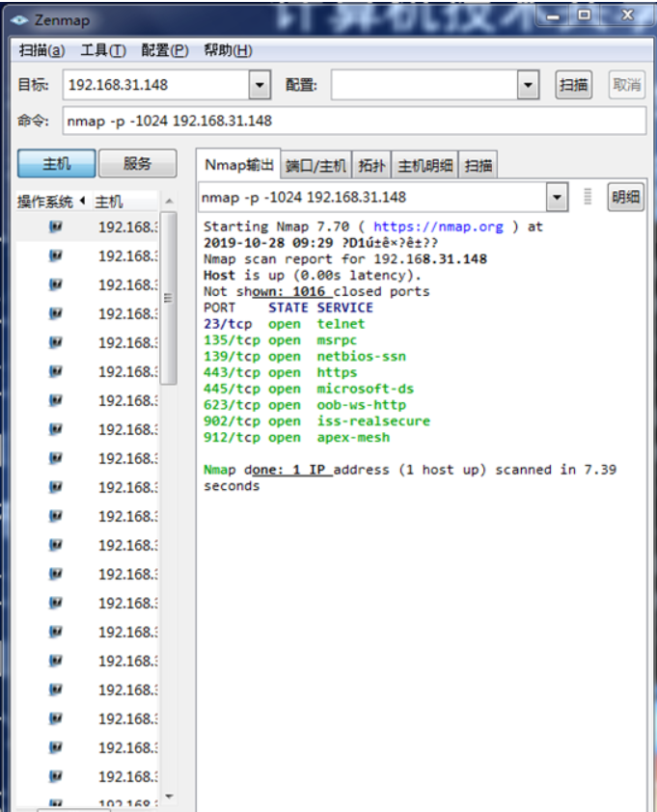The height and width of the screenshot is (812, 657).
Task: Click the 目标 target address field
Action: click(156, 85)
